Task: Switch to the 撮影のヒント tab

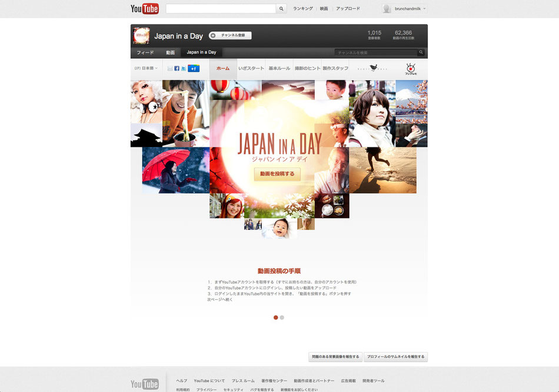Action: [307, 68]
